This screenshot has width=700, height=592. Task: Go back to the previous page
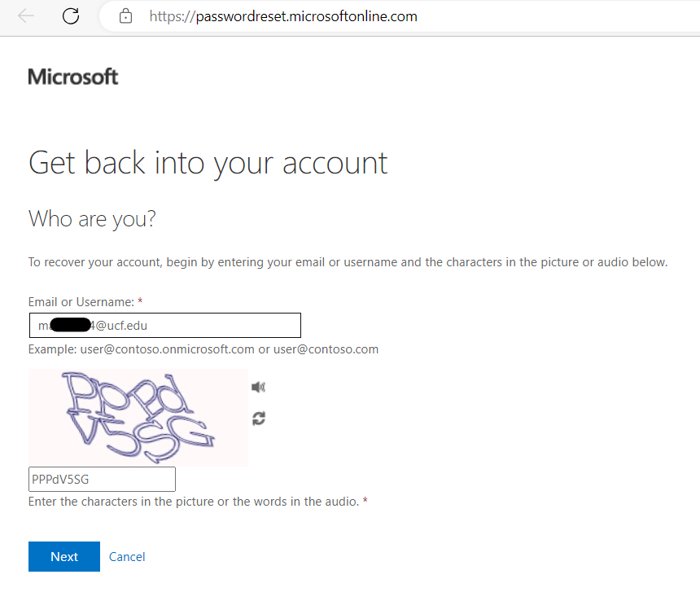pos(26,16)
